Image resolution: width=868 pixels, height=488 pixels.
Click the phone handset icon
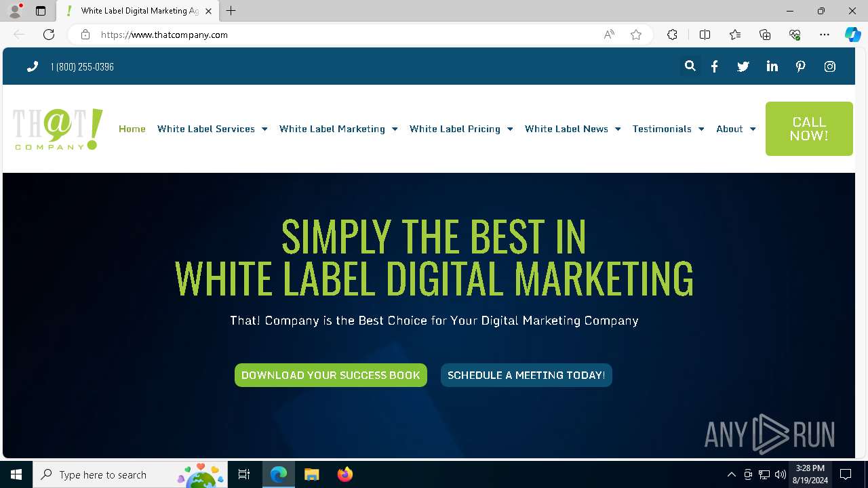[x=32, y=66]
